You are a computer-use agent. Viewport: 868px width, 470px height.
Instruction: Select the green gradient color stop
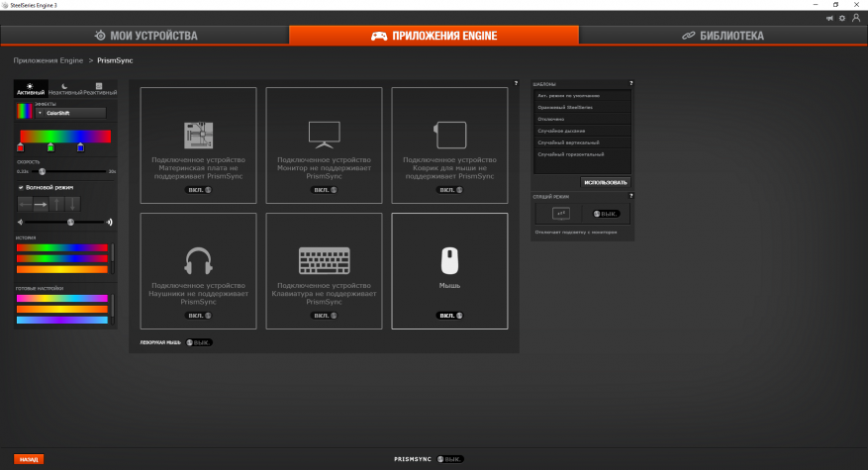tap(50, 147)
